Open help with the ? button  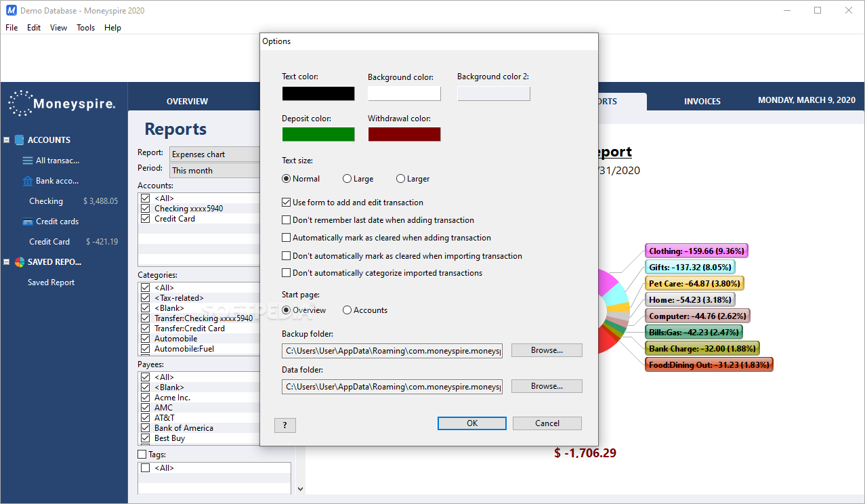284,425
